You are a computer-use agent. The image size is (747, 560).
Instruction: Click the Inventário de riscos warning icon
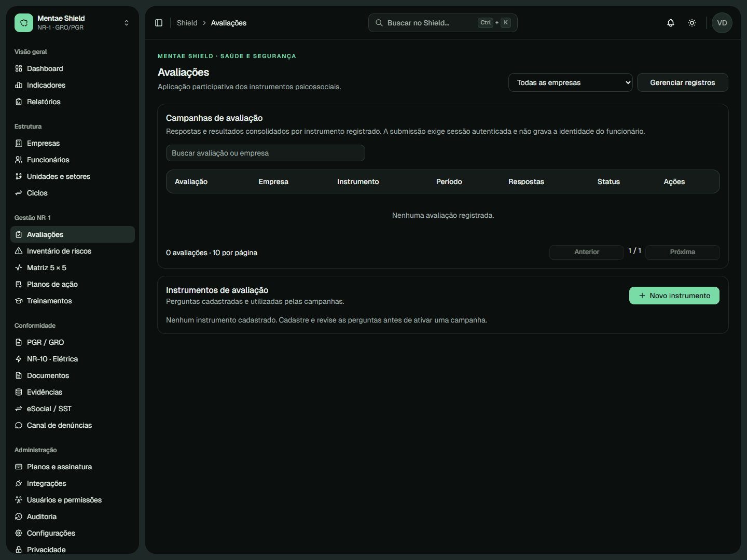click(x=19, y=251)
